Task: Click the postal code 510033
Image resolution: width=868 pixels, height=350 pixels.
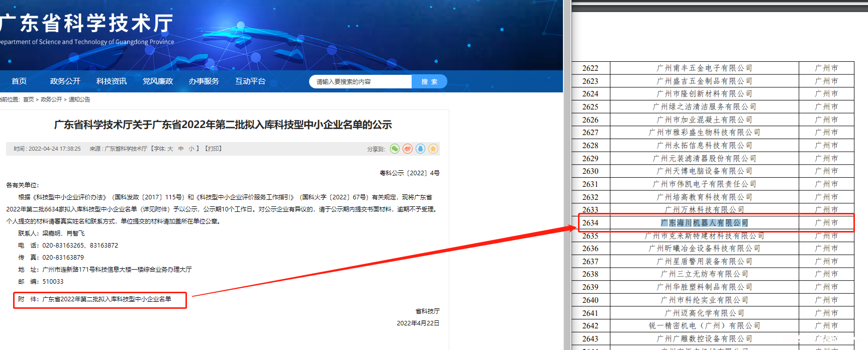Action: (x=53, y=281)
